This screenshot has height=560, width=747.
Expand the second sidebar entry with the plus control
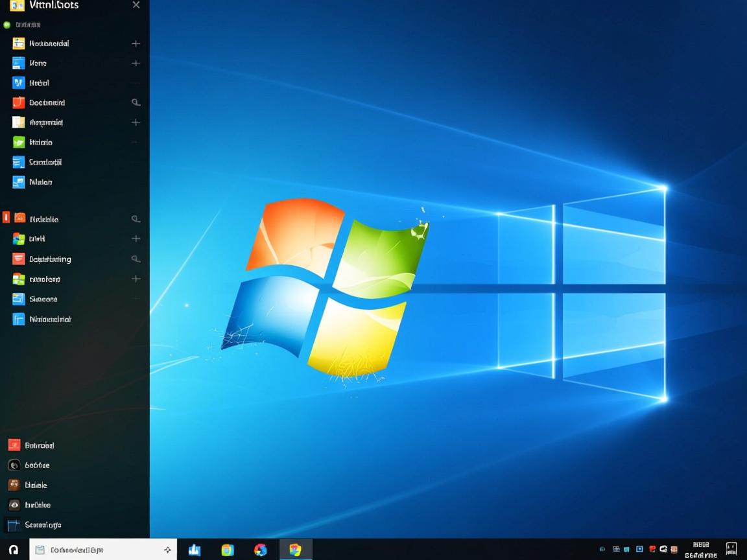pyautogui.click(x=136, y=63)
